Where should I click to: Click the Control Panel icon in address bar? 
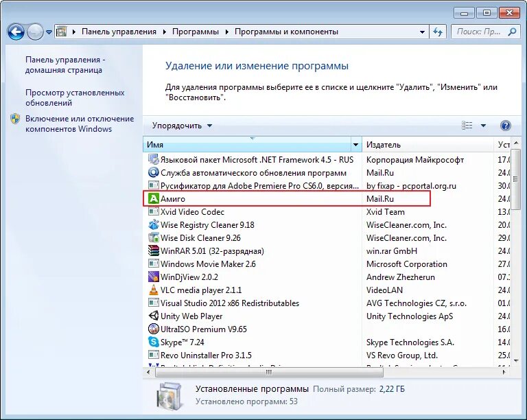pyautogui.click(x=62, y=32)
